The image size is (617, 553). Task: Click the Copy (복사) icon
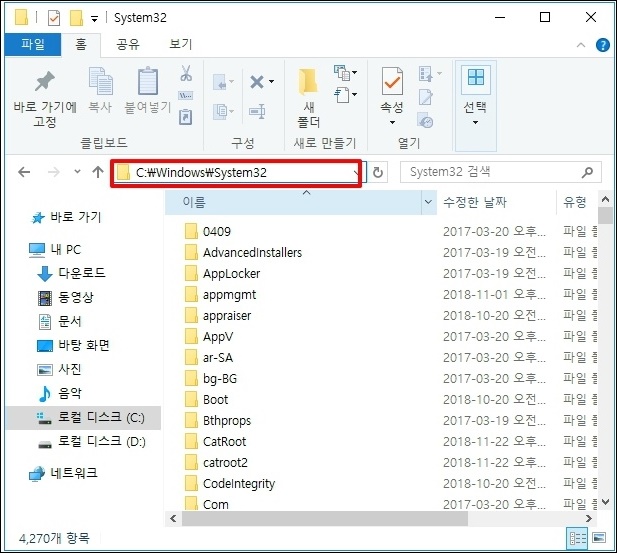[x=101, y=81]
